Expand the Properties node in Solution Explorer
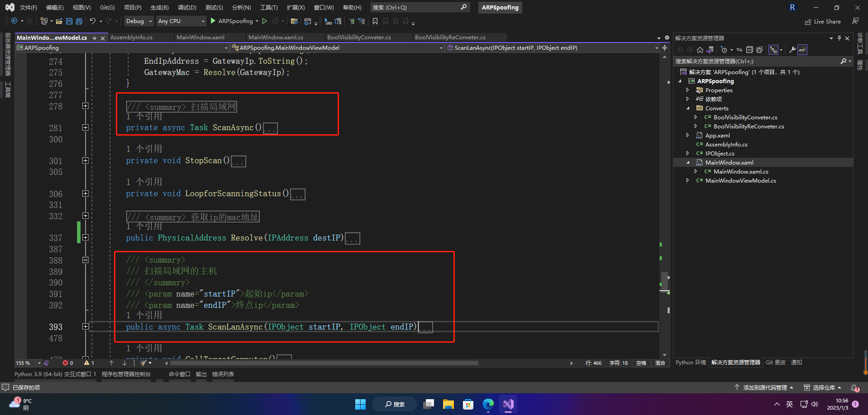The width and height of the screenshot is (868, 415). [688, 90]
